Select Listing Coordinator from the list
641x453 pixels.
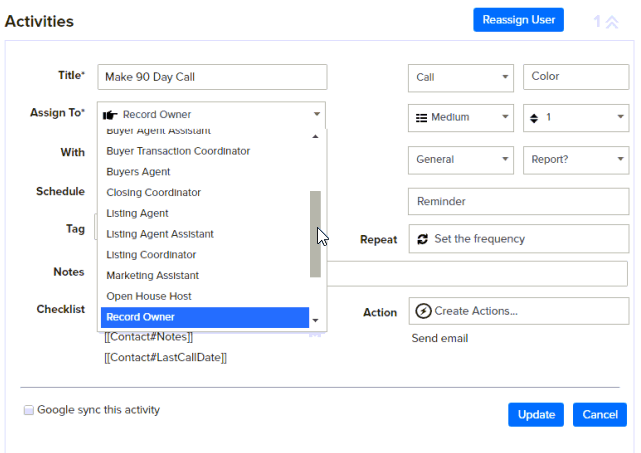click(151, 255)
